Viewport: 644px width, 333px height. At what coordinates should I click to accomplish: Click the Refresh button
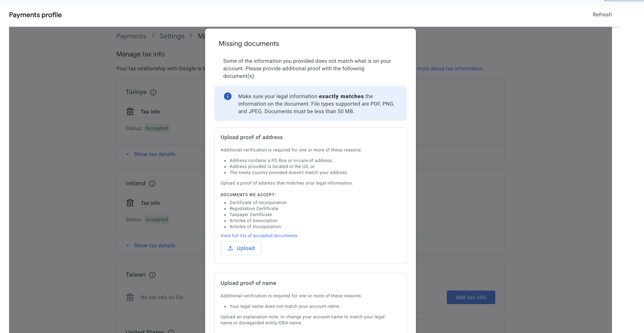(602, 15)
